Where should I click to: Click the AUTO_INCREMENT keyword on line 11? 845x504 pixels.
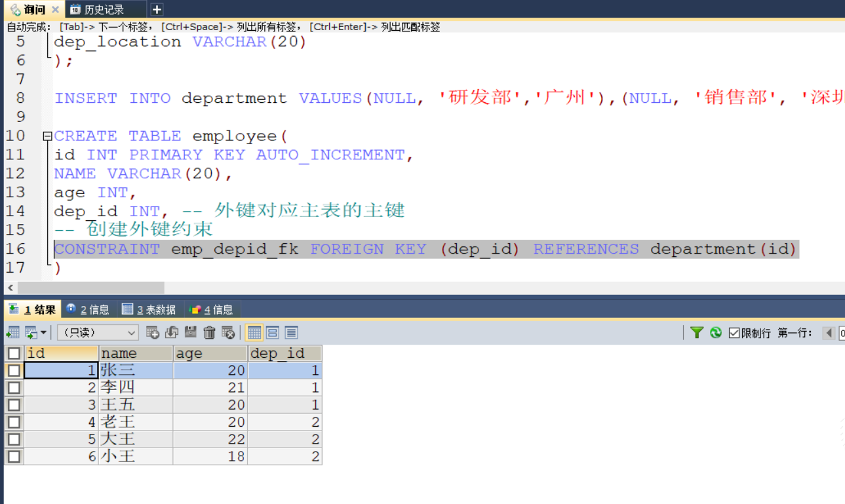point(330,155)
